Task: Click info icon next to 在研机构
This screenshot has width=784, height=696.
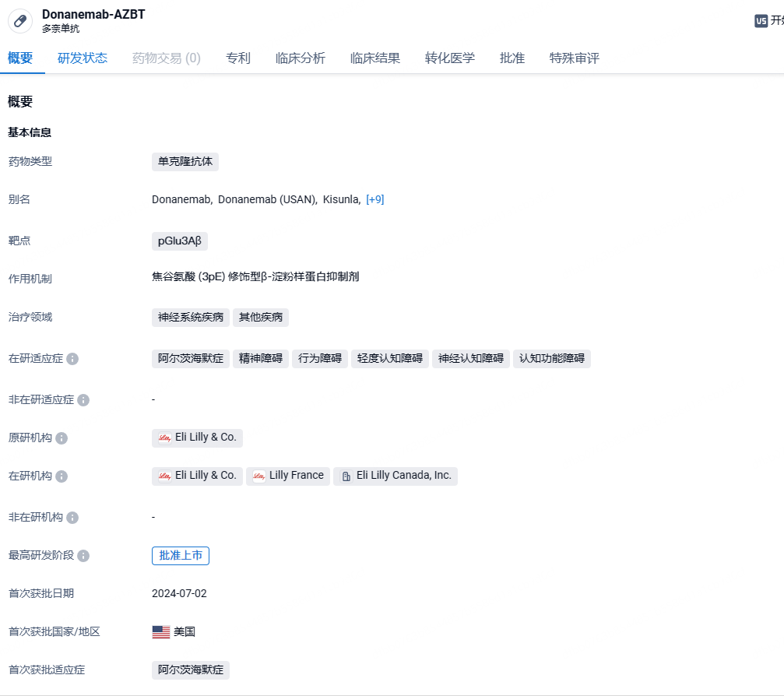Action: click(x=62, y=476)
